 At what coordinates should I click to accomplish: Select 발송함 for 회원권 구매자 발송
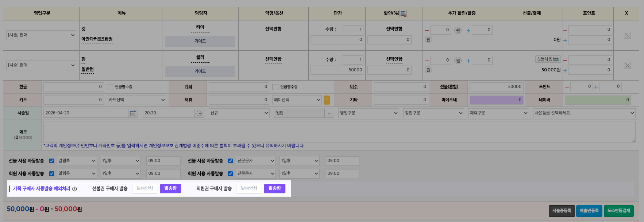coord(274,188)
